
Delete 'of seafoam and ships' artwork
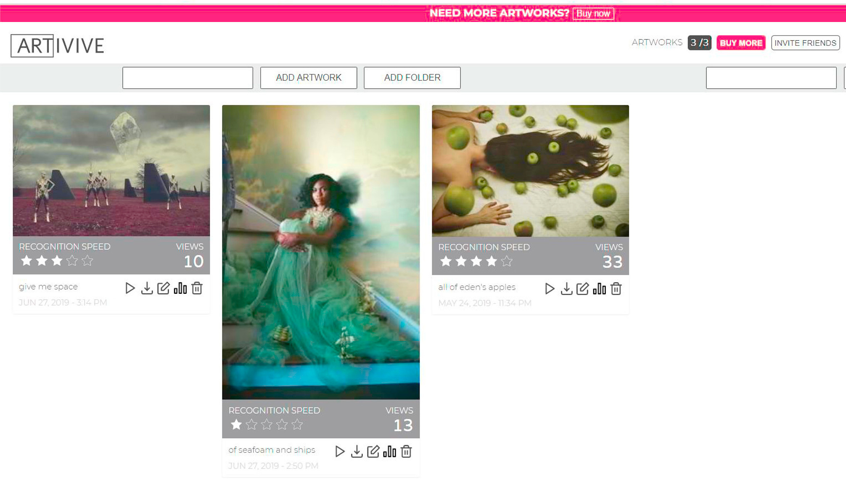(x=406, y=451)
